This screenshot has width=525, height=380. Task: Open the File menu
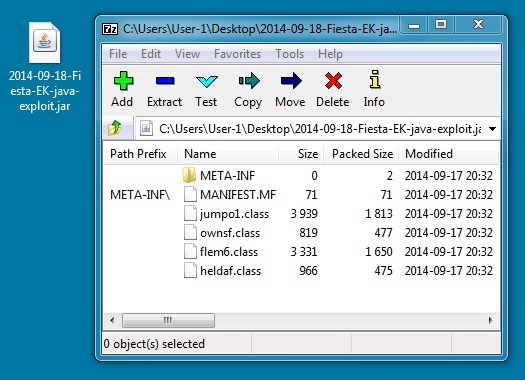click(118, 54)
